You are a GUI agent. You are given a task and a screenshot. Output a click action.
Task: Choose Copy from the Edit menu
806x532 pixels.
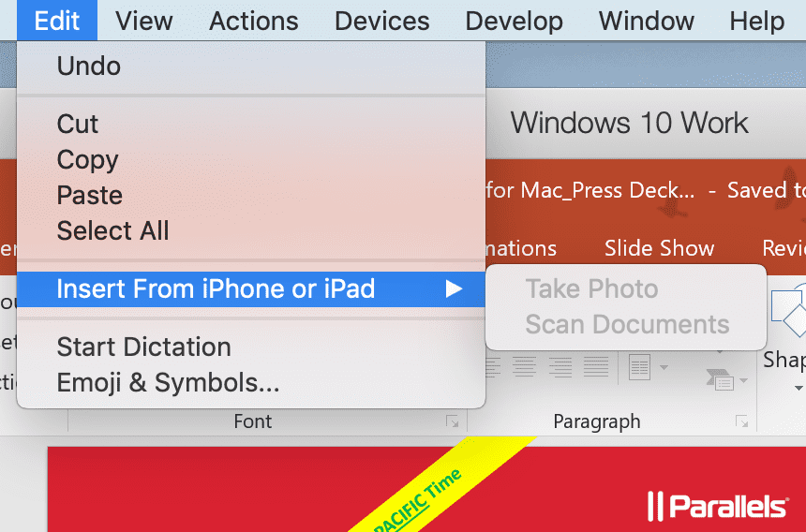[251, 160]
